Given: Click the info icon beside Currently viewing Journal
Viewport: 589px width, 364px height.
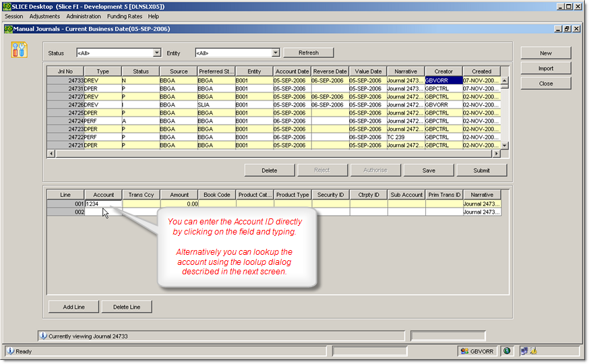Looking at the screenshot, I should coord(43,336).
